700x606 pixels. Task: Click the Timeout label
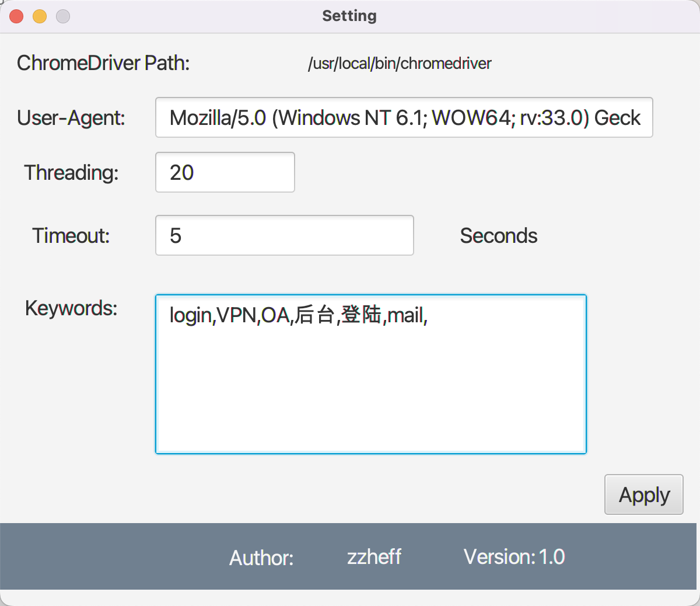[70, 235]
